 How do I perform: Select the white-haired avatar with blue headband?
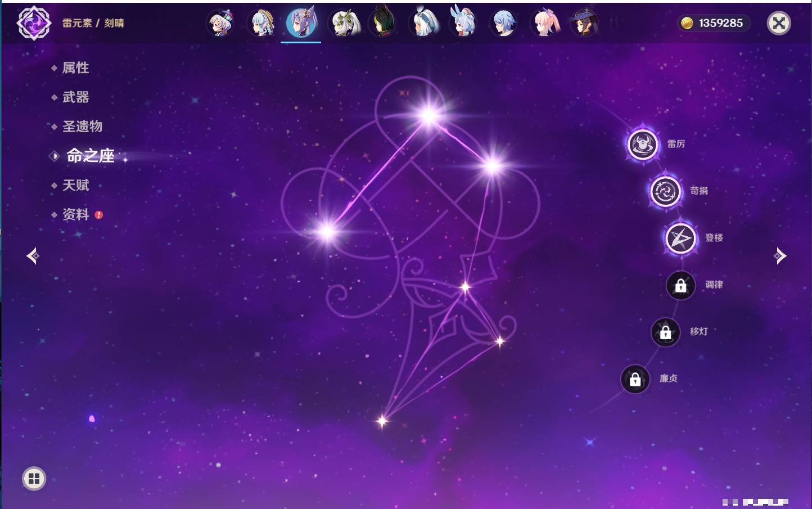tap(423, 23)
